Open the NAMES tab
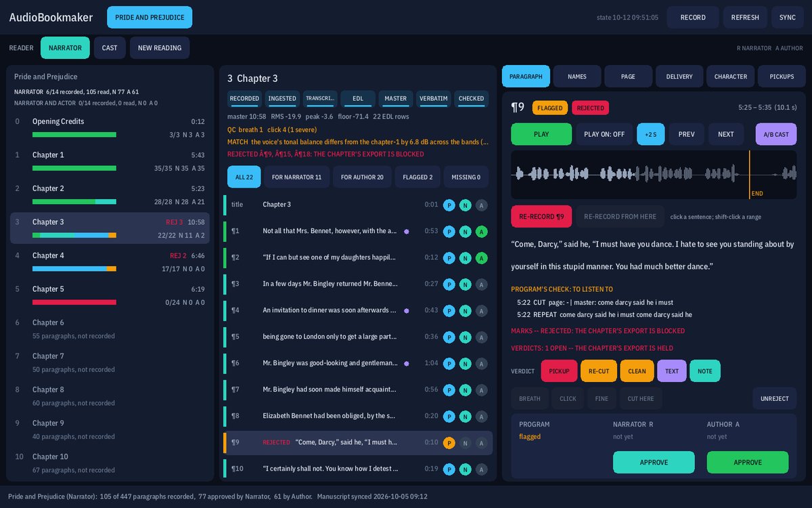The image size is (812, 508). (577, 77)
